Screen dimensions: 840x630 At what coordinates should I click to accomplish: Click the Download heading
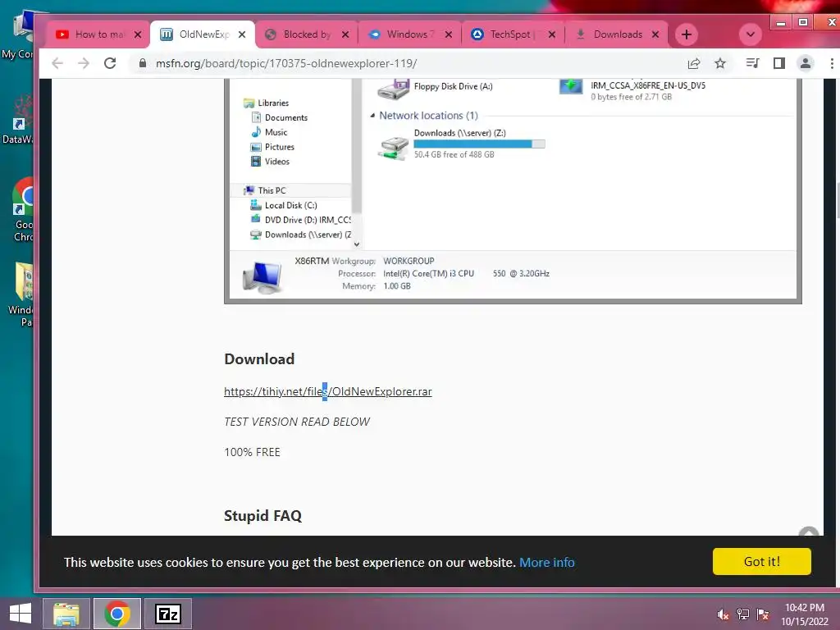coord(259,359)
